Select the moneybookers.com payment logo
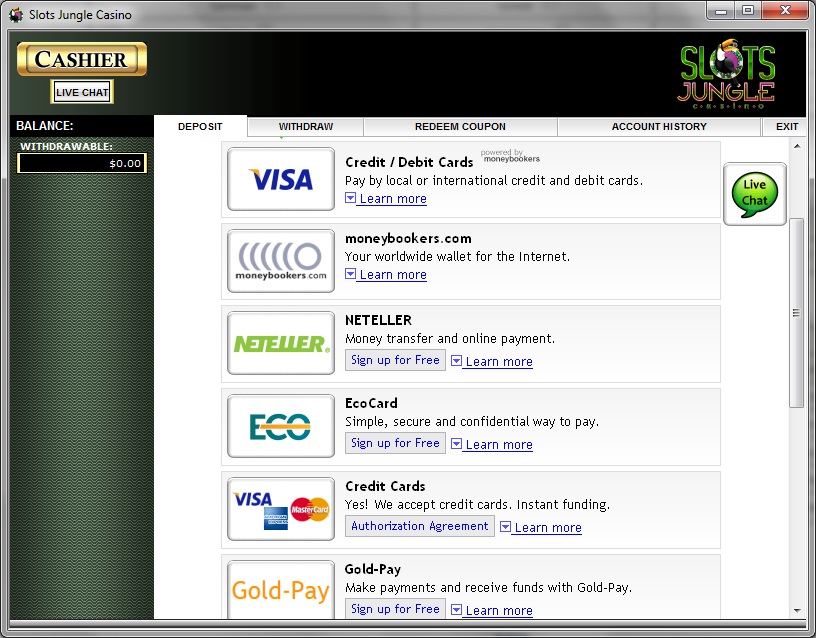816x638 pixels. click(x=281, y=262)
